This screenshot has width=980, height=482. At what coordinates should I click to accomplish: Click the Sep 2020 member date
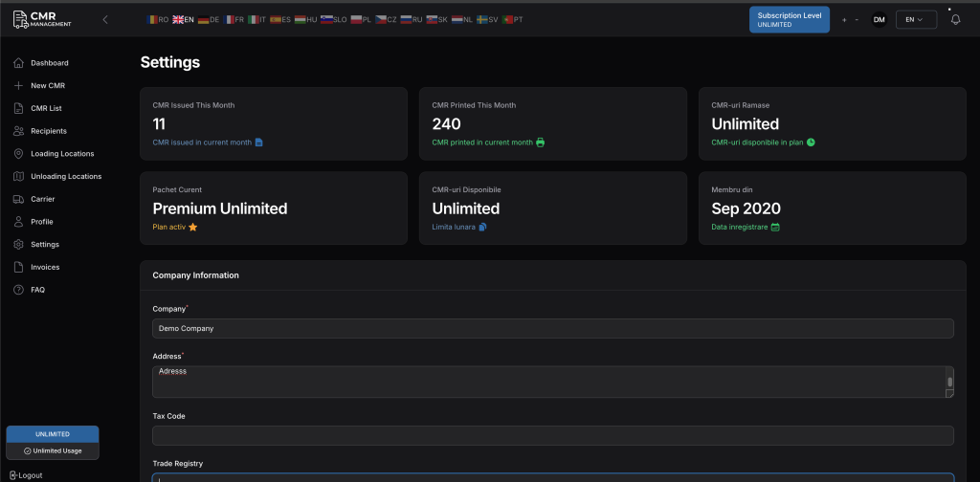tap(746, 208)
